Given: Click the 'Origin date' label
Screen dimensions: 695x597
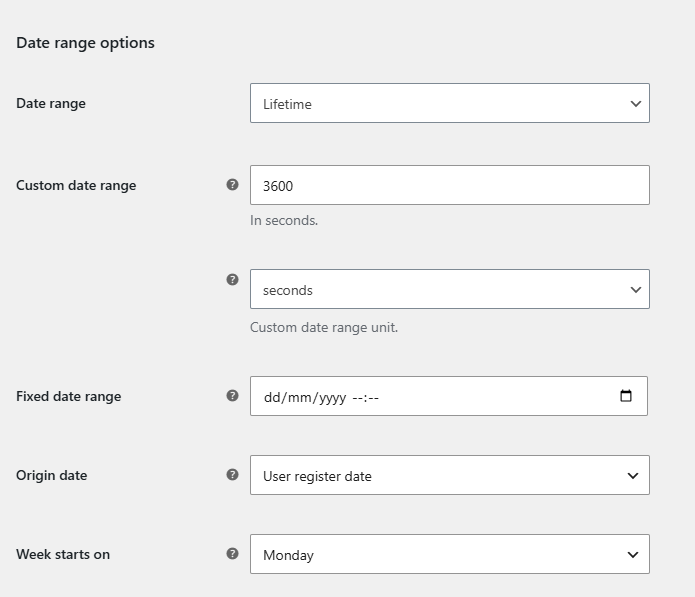Looking at the screenshot, I should coord(51,475).
